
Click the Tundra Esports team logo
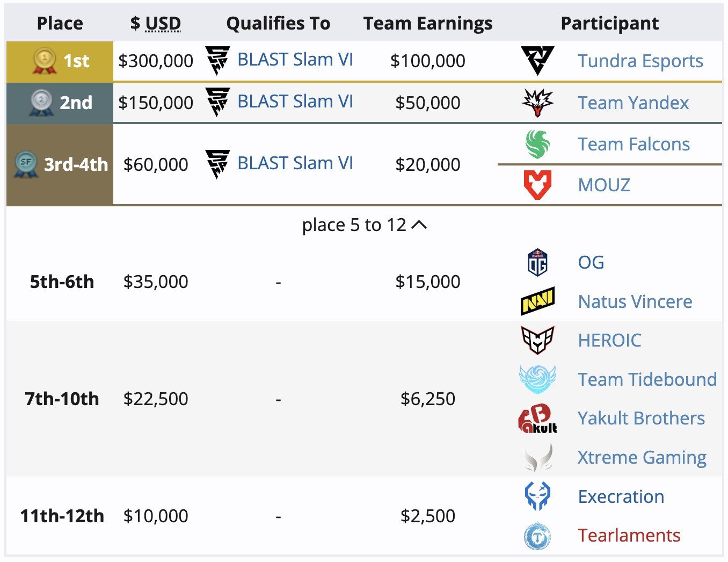(x=537, y=61)
